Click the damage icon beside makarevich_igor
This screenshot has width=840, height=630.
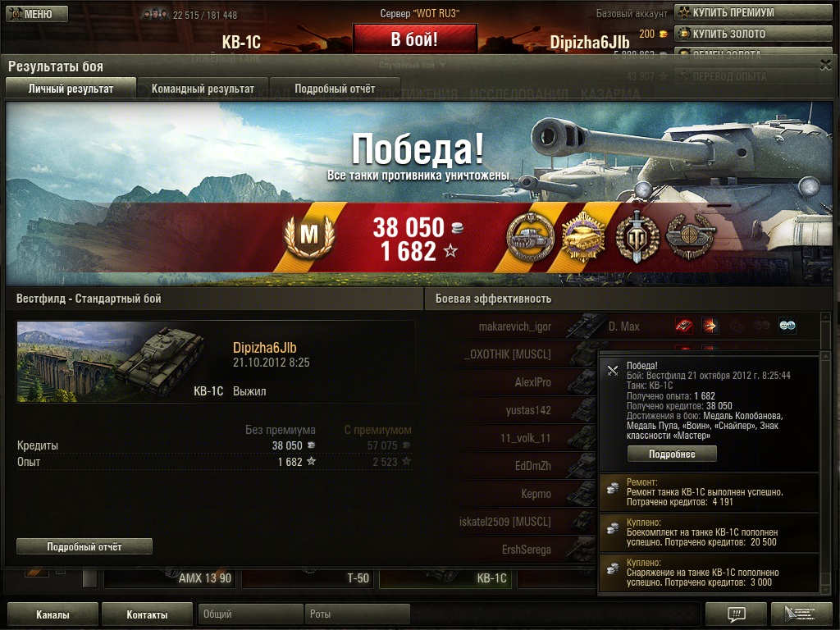point(710,326)
